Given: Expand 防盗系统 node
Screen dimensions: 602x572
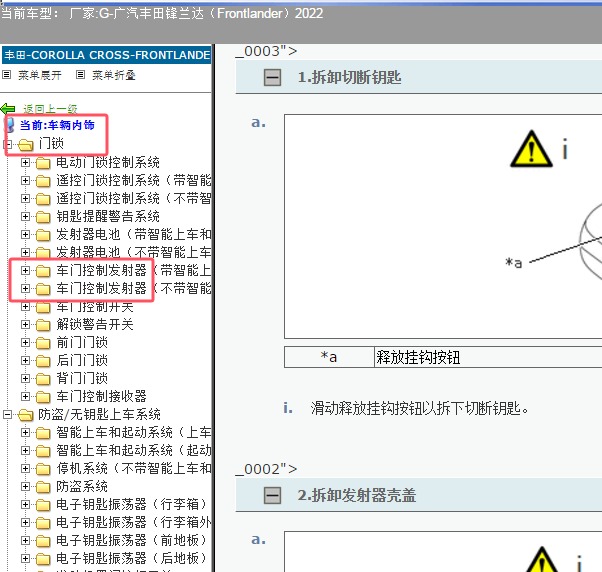Looking at the screenshot, I should 25,487.
